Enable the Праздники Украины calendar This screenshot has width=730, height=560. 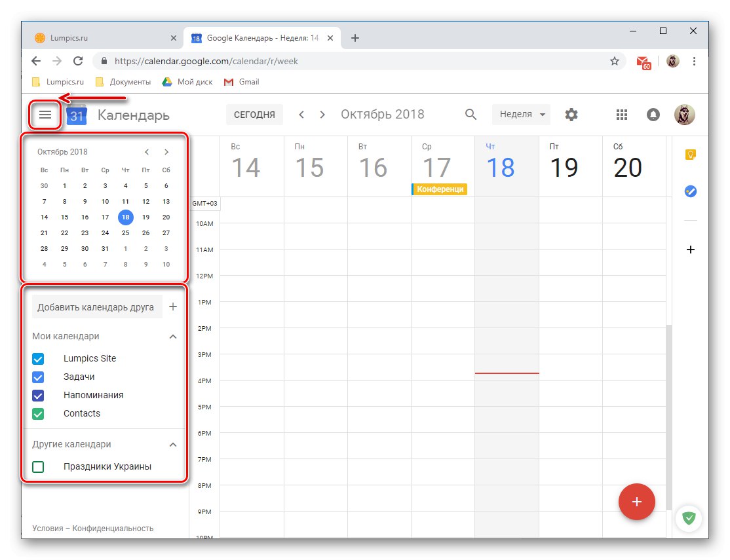pos(37,466)
